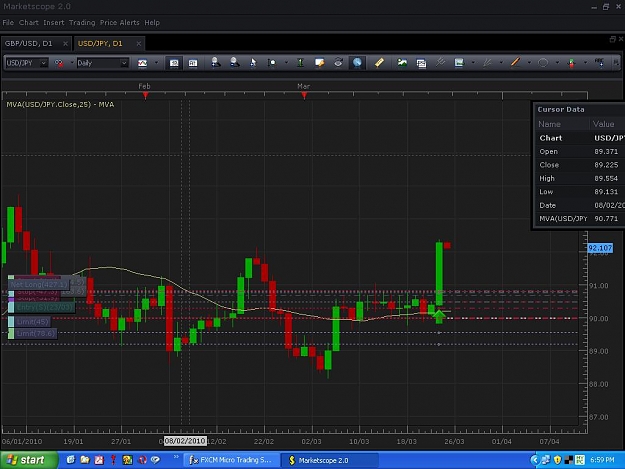Click the overlapping windows layout icon
625x469 pixels.
[421, 63]
